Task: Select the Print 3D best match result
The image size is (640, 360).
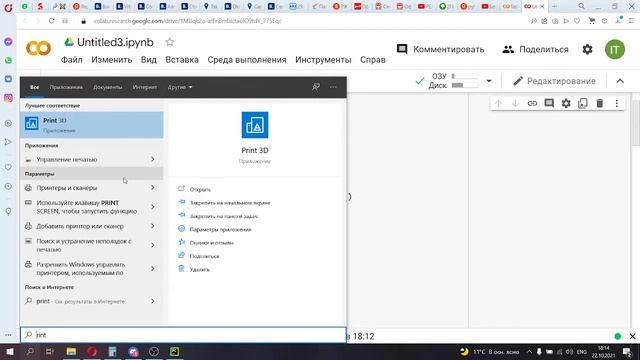Action: click(92, 125)
